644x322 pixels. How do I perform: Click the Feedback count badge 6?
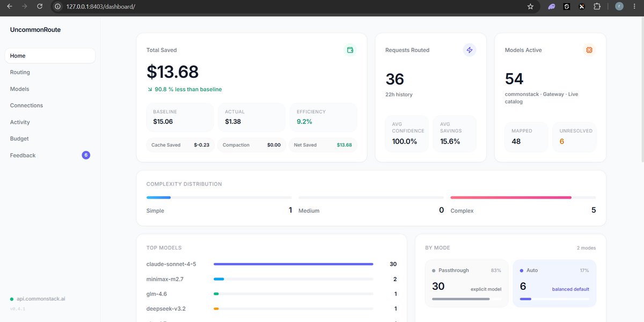point(86,155)
